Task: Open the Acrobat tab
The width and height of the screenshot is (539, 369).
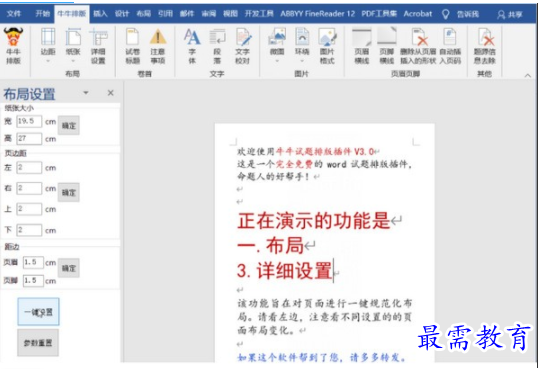Action: point(418,14)
